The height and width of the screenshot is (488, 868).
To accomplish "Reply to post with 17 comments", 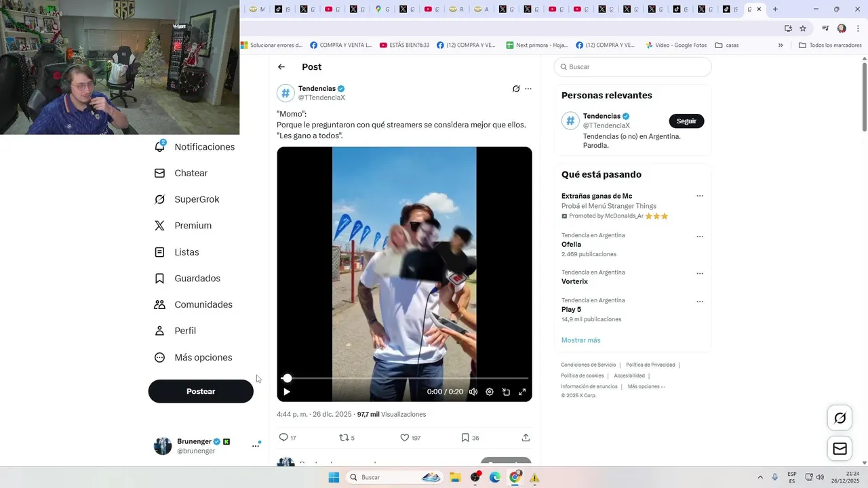I will (288, 438).
